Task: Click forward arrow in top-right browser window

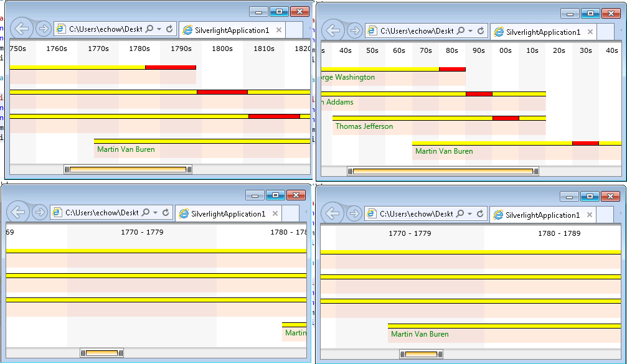Action: [x=355, y=30]
